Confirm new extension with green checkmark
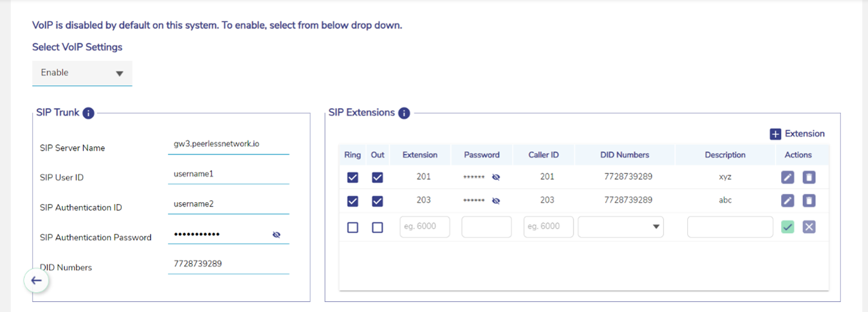 point(787,227)
